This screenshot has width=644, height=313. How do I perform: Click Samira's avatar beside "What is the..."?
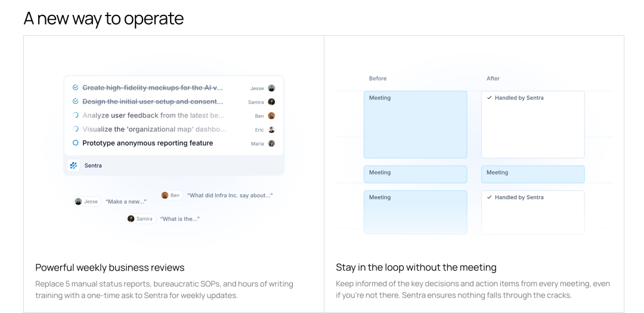[x=131, y=219]
